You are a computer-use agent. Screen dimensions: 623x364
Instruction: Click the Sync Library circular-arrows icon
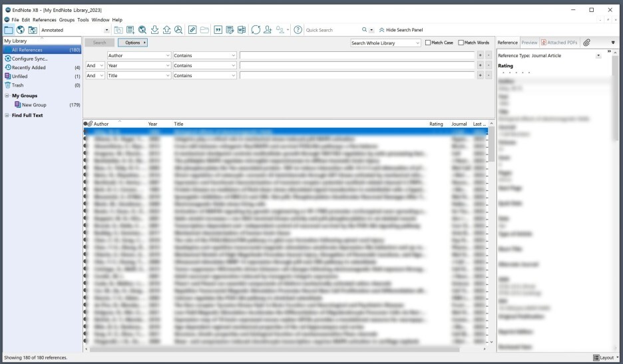pos(256,30)
